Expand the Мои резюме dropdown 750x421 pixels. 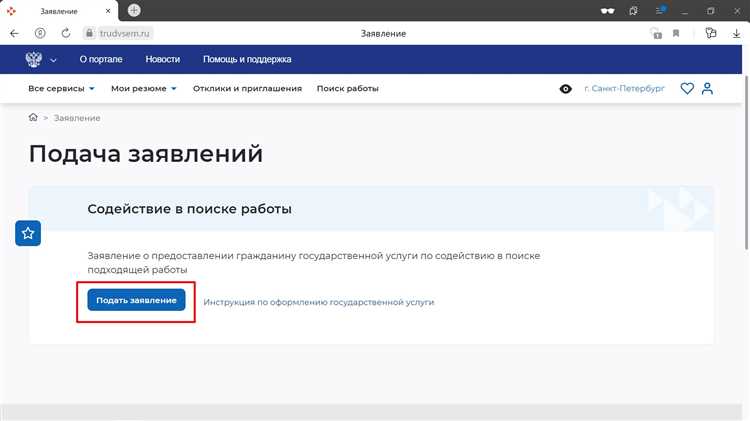tap(143, 89)
